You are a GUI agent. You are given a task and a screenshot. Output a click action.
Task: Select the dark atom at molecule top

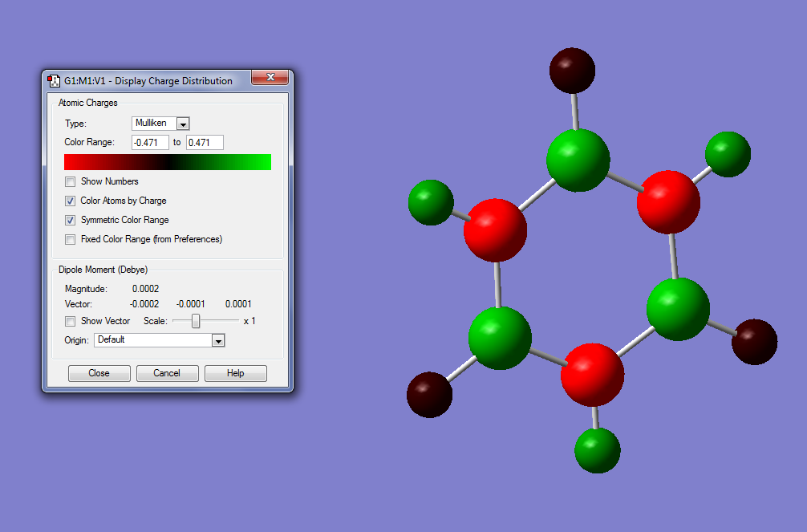pos(572,71)
